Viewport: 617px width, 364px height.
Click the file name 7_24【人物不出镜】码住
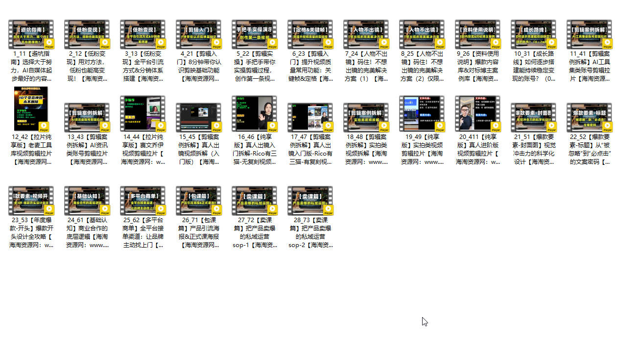click(x=366, y=66)
